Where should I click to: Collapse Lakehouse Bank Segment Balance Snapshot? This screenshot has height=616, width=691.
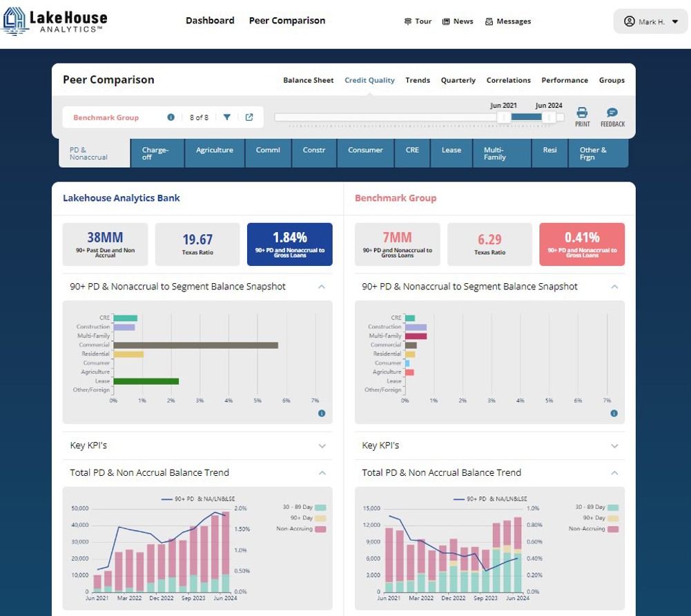click(x=321, y=287)
